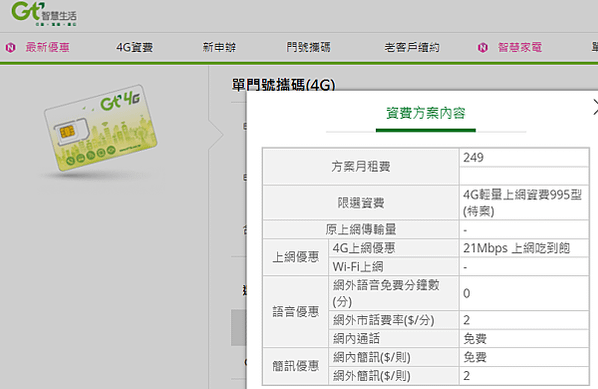The height and width of the screenshot is (389, 598).
Task: Click the 方案月租費 label cell
Action: click(361, 167)
